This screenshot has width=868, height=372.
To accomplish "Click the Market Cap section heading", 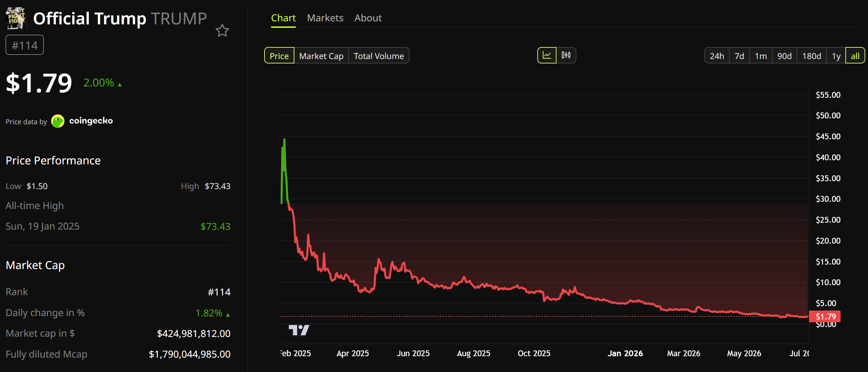I will click(35, 265).
